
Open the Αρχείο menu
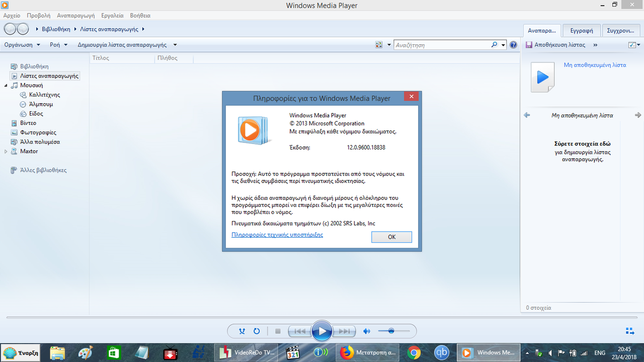pyautogui.click(x=12, y=16)
